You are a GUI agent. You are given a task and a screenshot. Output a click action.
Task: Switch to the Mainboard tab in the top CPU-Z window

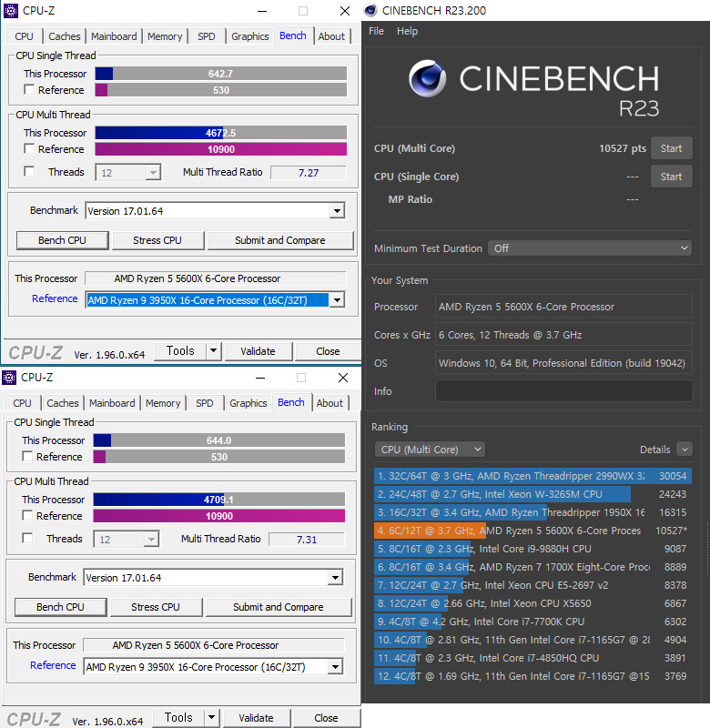(x=114, y=36)
